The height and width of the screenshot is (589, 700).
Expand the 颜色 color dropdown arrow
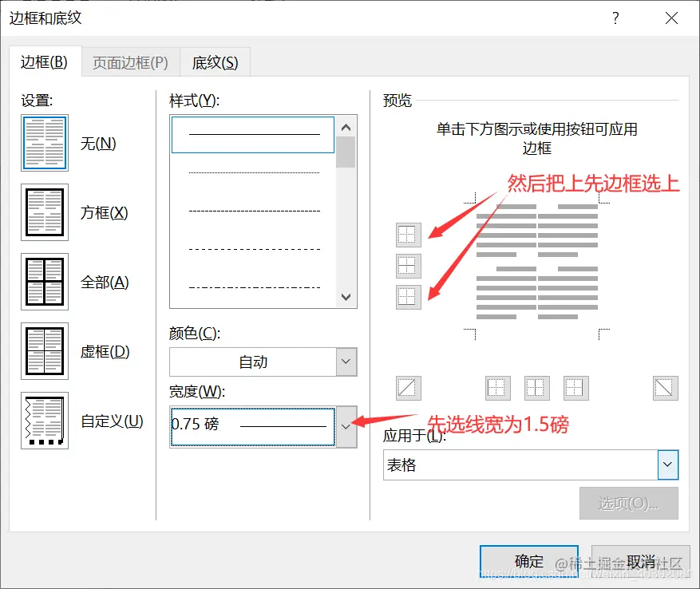point(346,362)
